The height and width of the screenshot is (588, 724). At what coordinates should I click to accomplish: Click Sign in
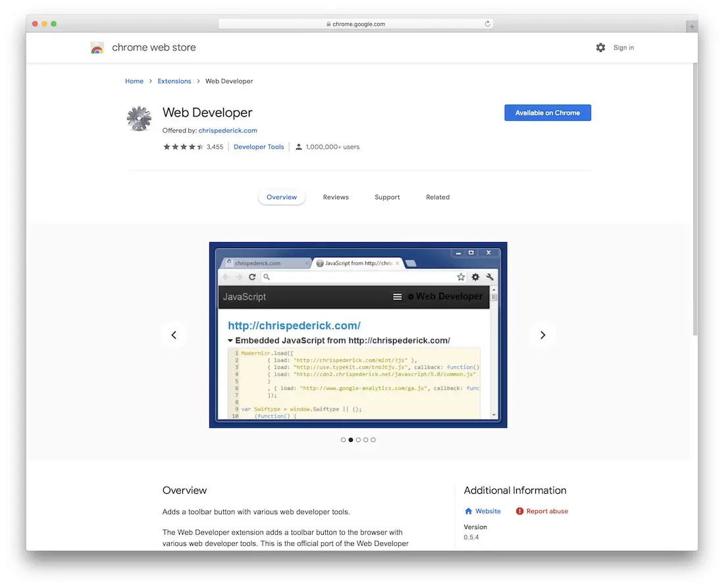[x=623, y=47]
